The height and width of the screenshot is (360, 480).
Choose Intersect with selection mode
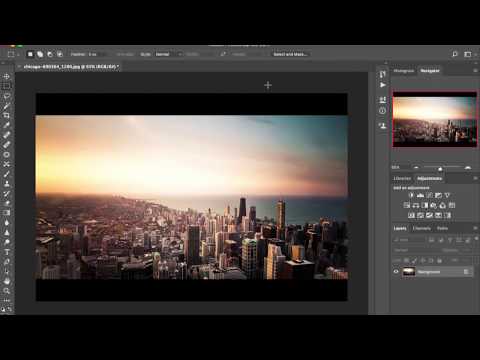click(60, 54)
